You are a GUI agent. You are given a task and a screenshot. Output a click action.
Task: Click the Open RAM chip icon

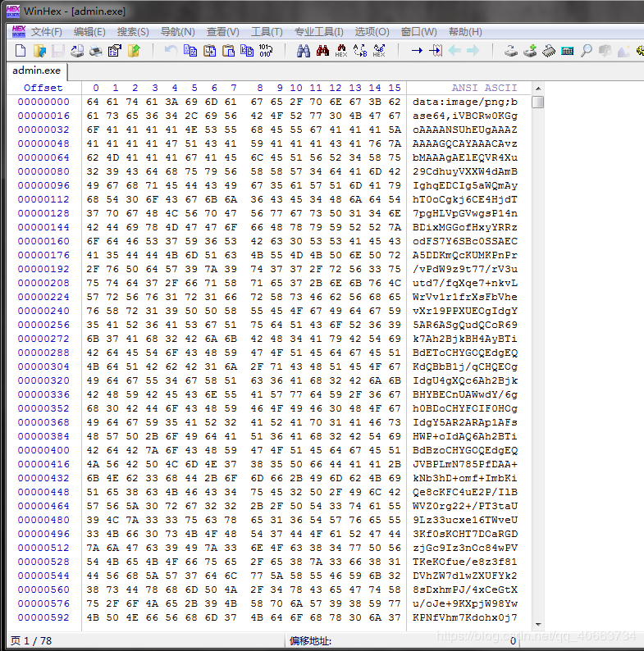click(x=549, y=51)
